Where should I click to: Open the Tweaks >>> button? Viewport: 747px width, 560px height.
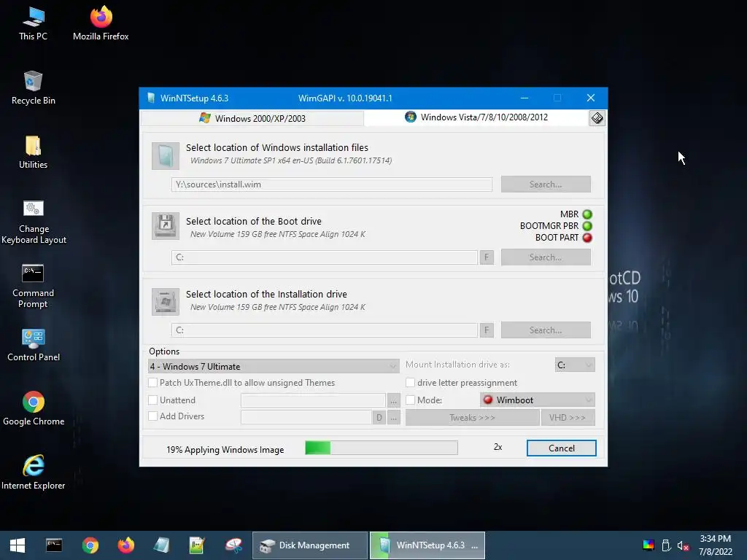pos(472,417)
